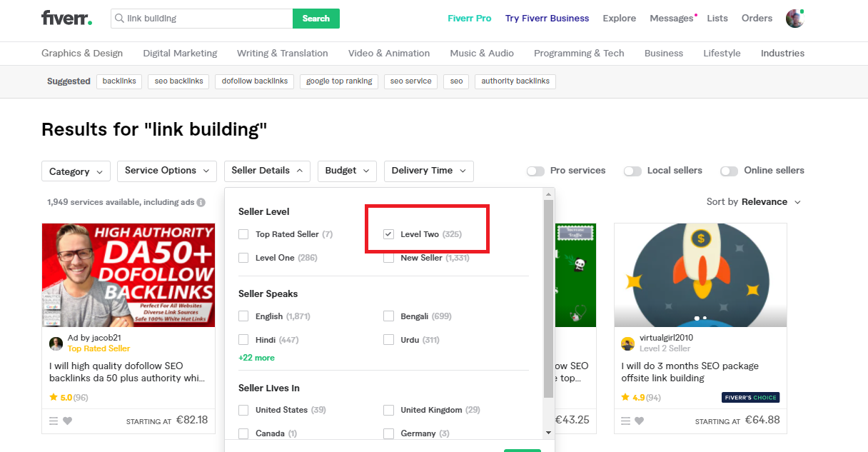Check Level One checkbox
Screen dimensions: 868x452
pos(243,258)
